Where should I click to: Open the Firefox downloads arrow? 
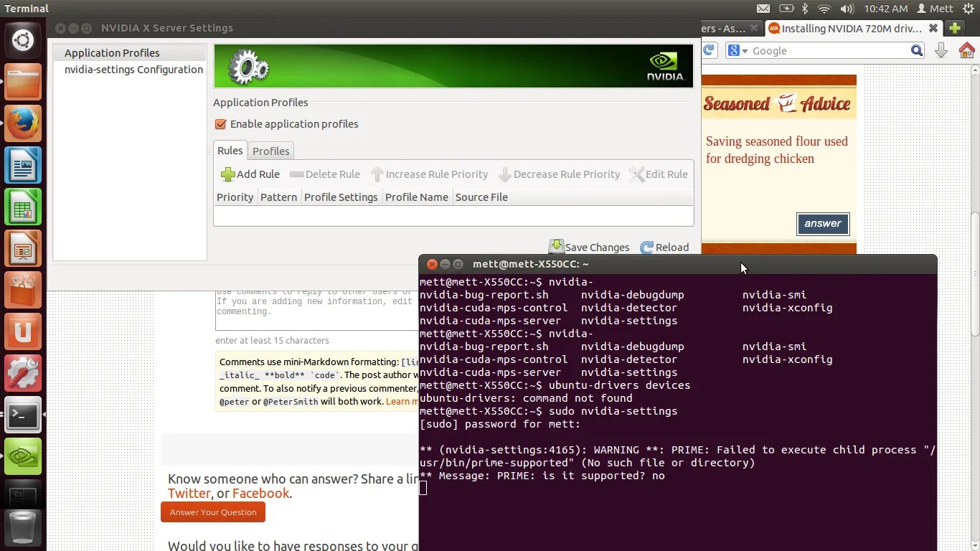942,50
